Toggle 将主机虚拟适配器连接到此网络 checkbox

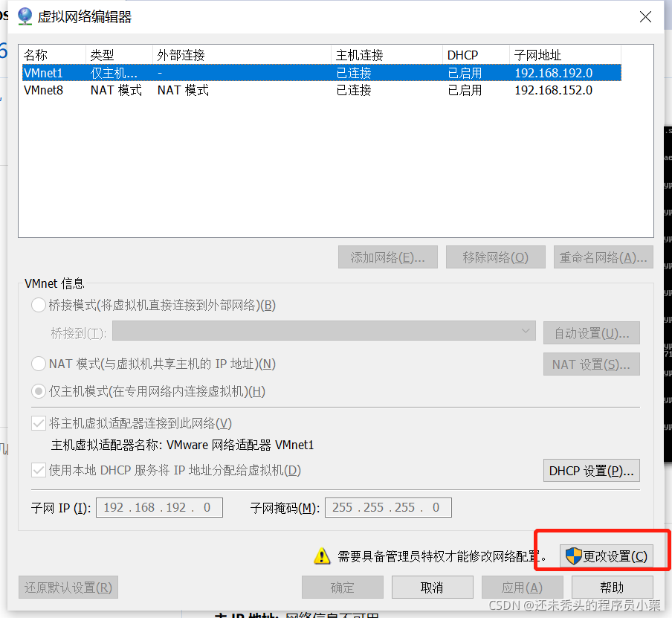click(x=39, y=424)
